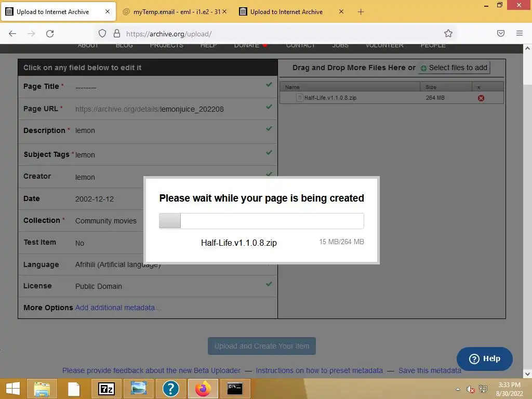Close the first Upload to Internet Archive tab
Screen dimensions: 532x399
[x=107, y=11]
